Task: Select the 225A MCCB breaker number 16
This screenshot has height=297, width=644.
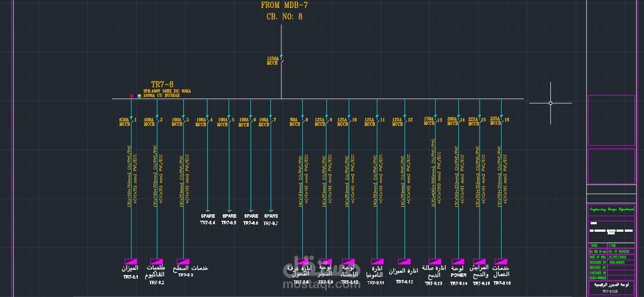Action: 501,120
